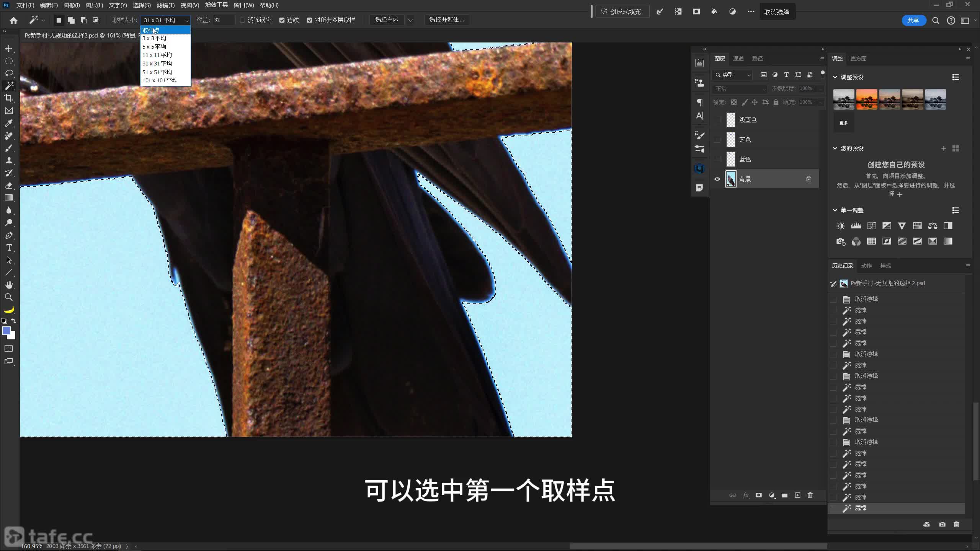
Task: Open the layer blend mode 正常 dropdown
Action: (740, 89)
